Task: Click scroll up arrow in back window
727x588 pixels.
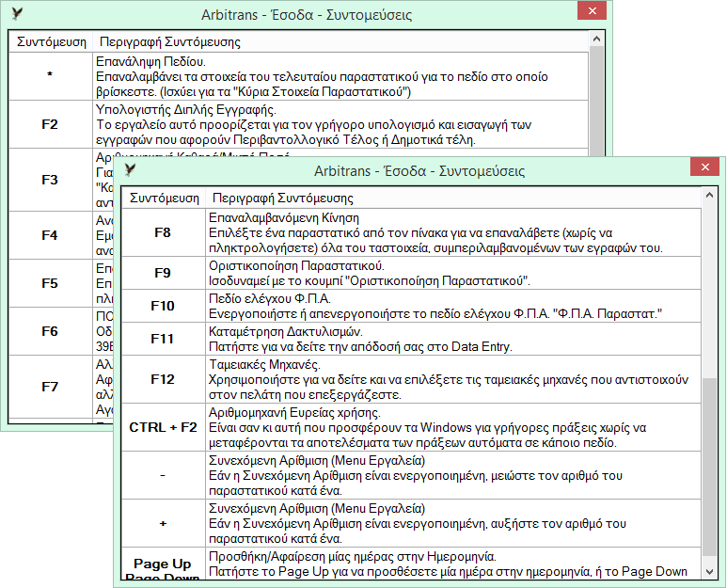Action: 596,39
